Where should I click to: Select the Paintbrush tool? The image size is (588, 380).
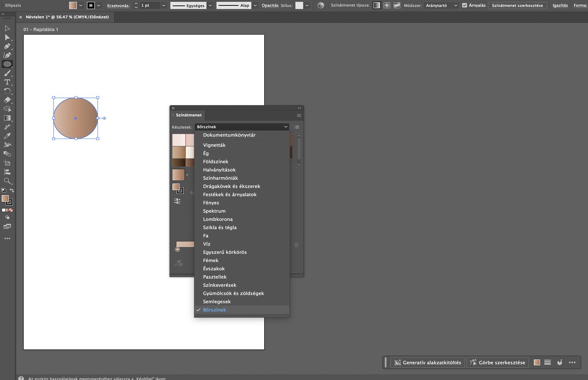tap(7, 73)
